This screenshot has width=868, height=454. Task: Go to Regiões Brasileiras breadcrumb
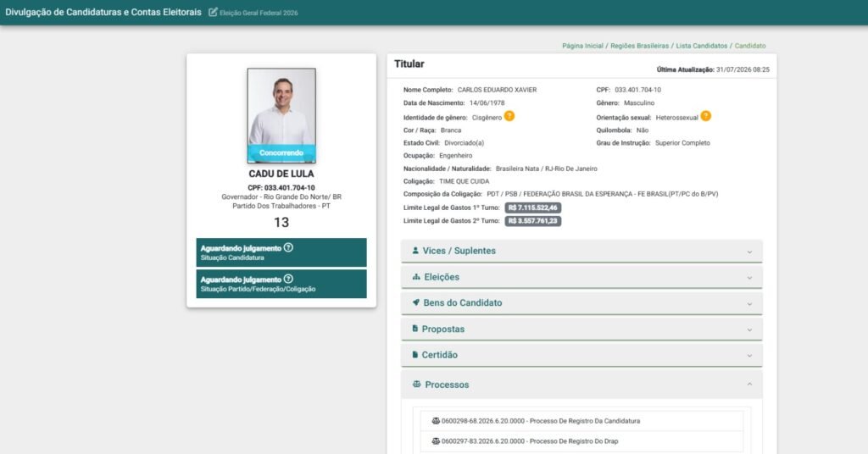(x=639, y=46)
